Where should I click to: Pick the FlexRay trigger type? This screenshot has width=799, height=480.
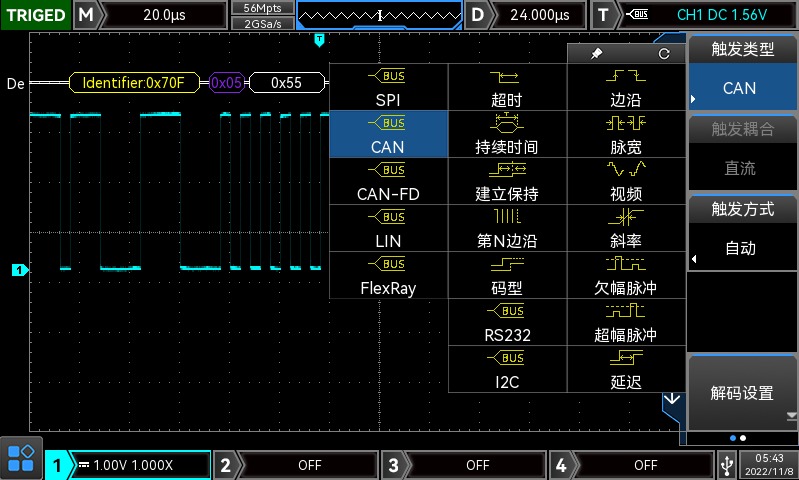(388, 276)
